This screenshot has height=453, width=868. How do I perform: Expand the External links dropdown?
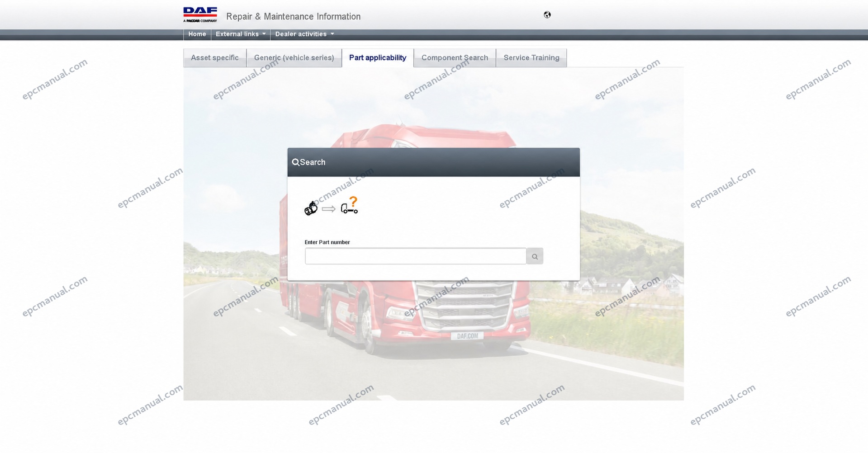(x=241, y=34)
